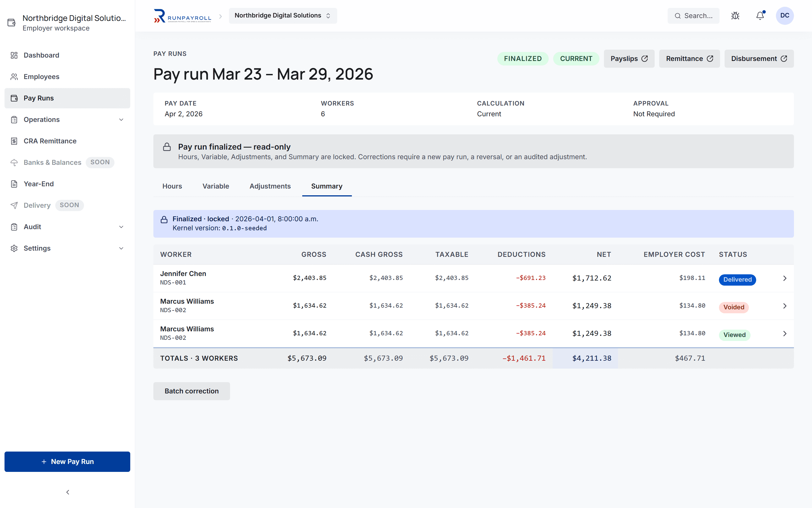The image size is (812, 508).
Task: Open CRA Remittance in the sidebar
Action: point(67,141)
